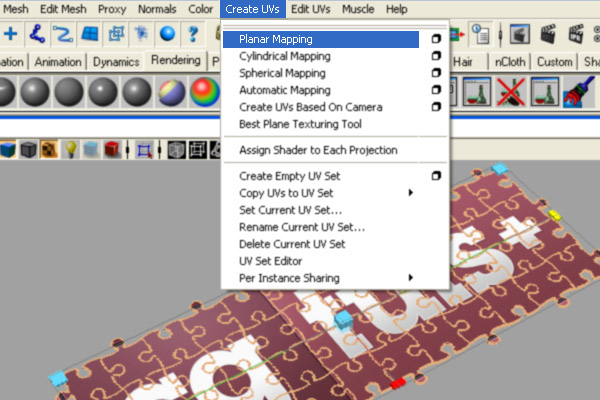Select Delete Current UV Set
600x400 pixels.
click(292, 244)
